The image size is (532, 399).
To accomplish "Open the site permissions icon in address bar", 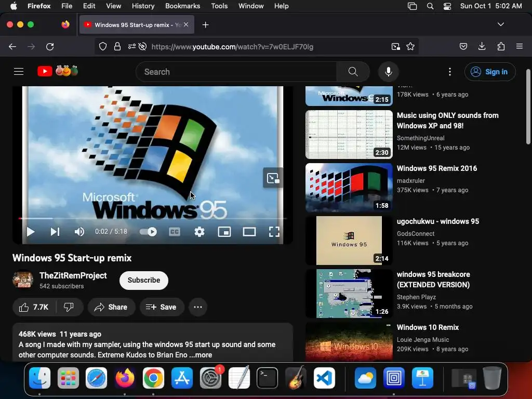I will tap(131, 46).
